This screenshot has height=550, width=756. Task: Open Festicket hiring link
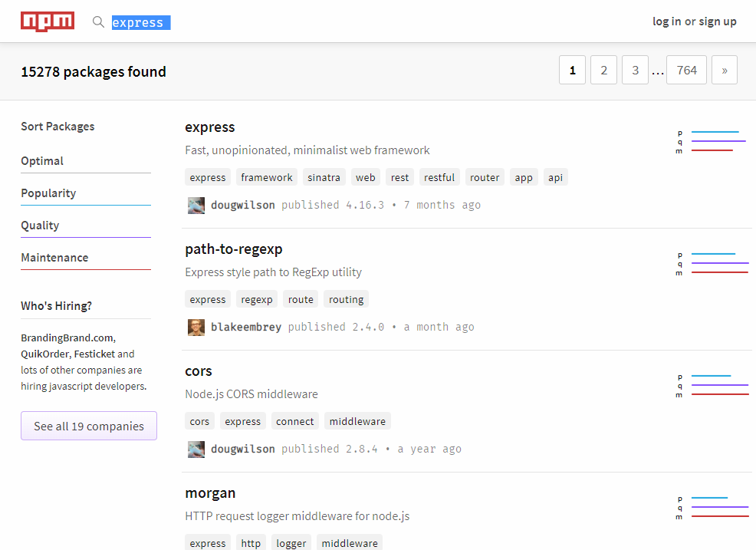click(94, 354)
